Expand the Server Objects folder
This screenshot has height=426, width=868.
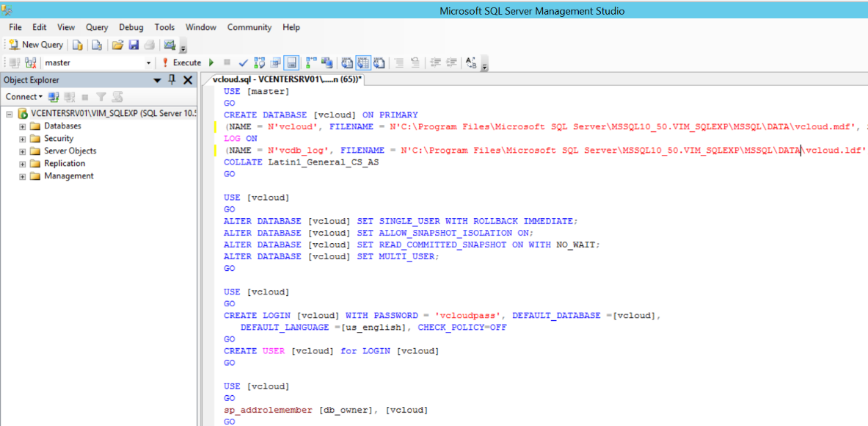pyautogui.click(x=22, y=151)
